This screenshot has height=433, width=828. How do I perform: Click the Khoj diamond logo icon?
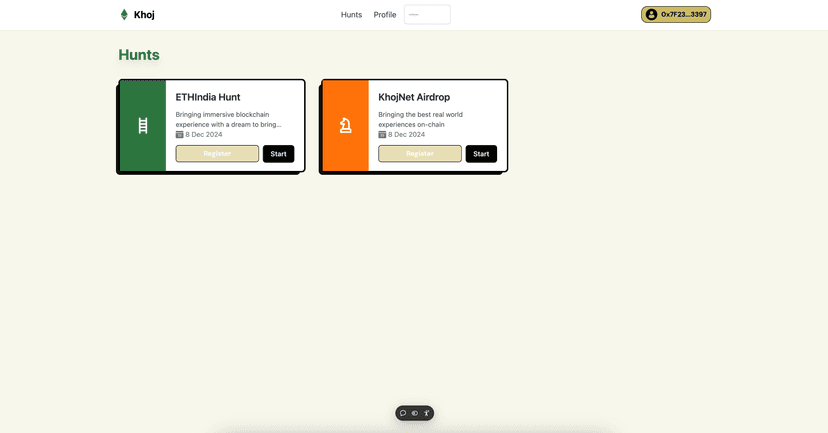[124, 15]
